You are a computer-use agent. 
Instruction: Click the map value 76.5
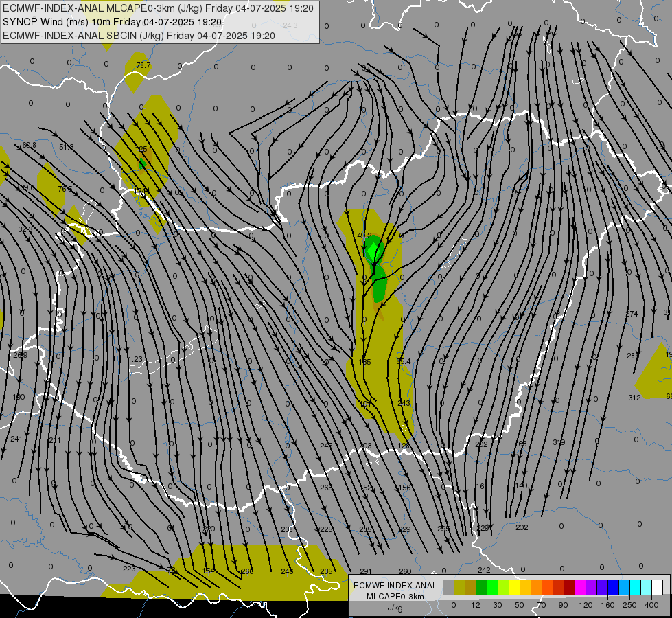pyautogui.click(x=65, y=189)
